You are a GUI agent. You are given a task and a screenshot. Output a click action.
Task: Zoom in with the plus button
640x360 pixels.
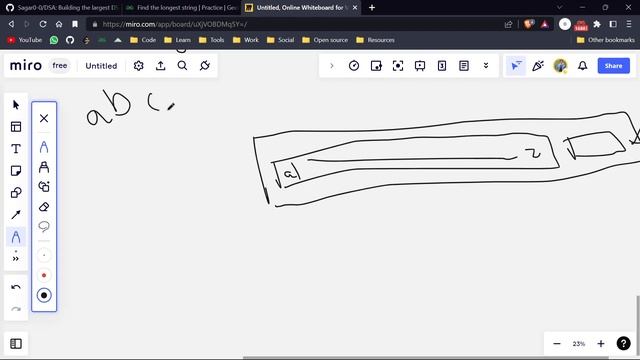pos(601,344)
